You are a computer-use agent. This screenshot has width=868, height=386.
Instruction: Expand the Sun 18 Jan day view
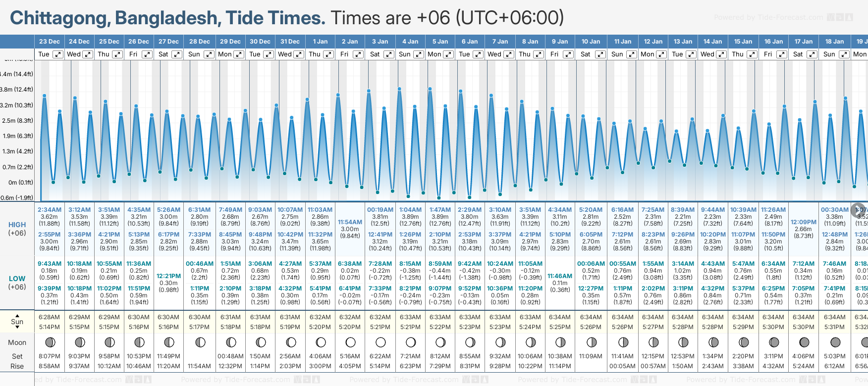[844, 54]
